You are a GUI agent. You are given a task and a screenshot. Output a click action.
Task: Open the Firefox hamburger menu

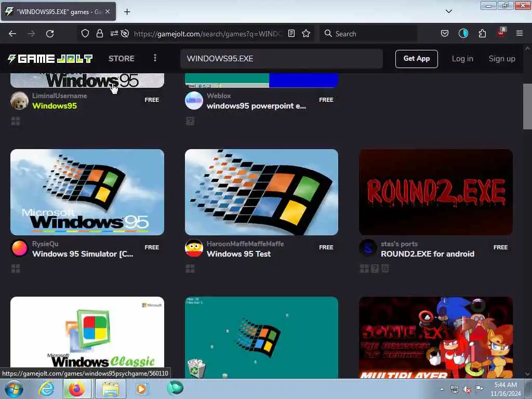[520, 33]
